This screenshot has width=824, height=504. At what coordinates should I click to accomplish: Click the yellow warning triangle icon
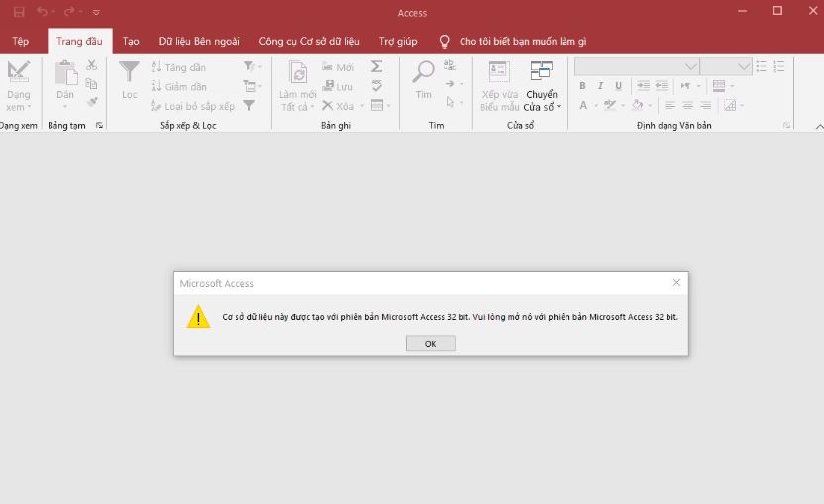tap(199, 317)
